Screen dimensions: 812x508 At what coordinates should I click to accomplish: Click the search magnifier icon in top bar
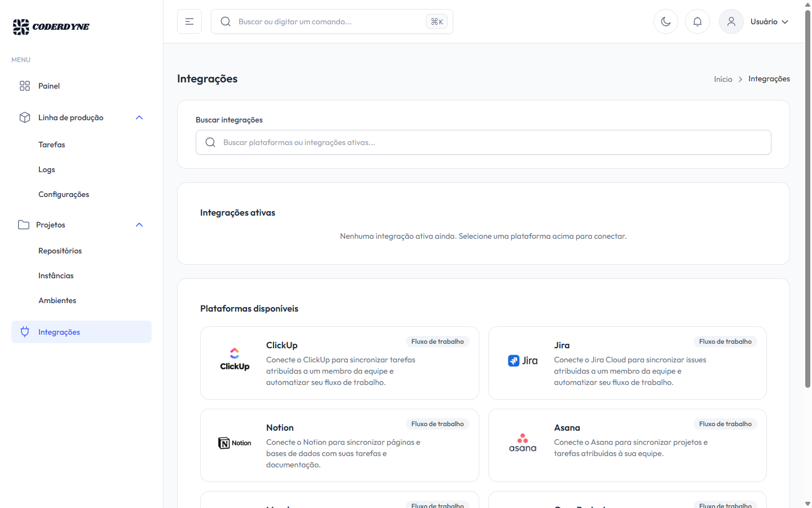[226, 21]
